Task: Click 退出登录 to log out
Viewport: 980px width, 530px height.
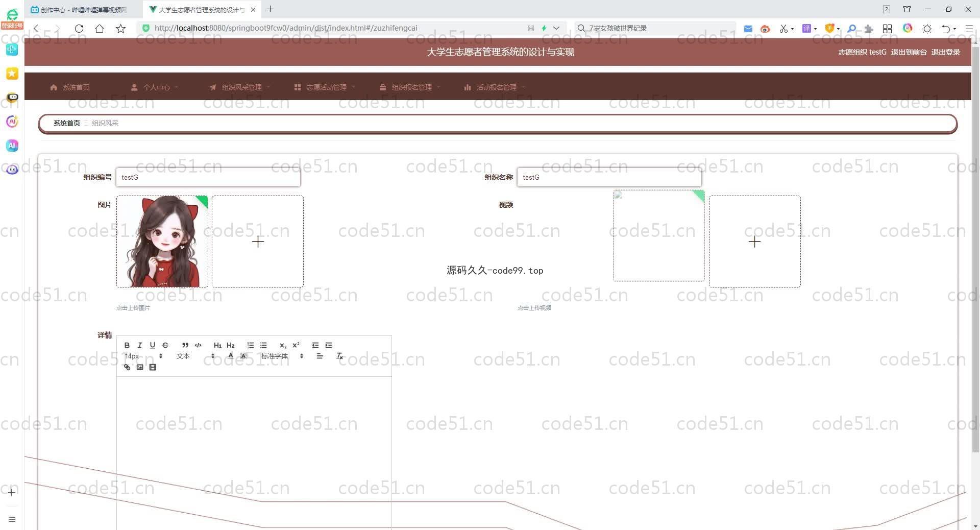Action: [945, 52]
